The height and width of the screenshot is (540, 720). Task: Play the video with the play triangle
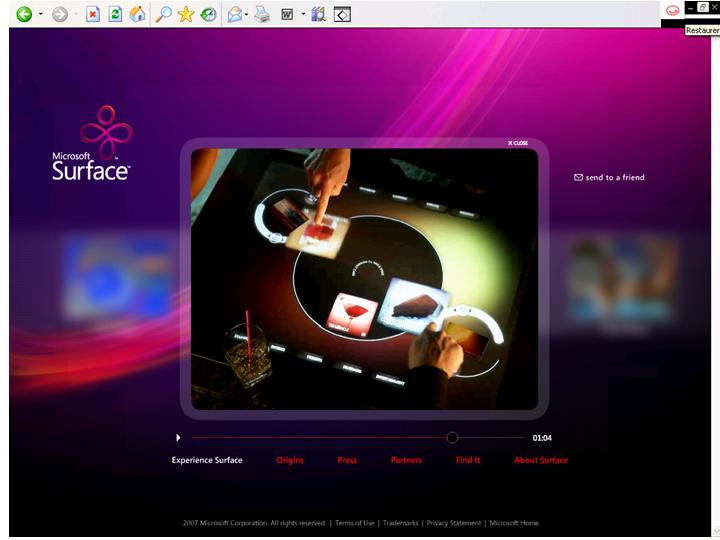pos(178,438)
